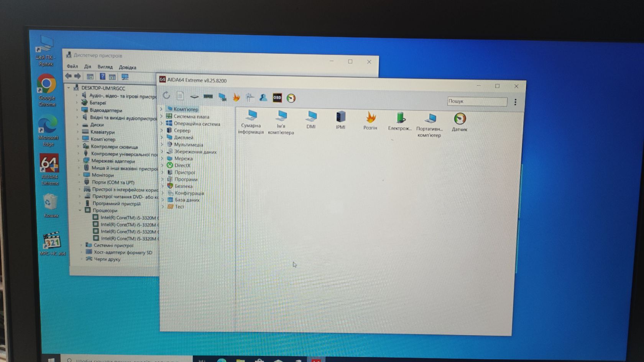Select Сервер in the AIDA64 tree

click(x=182, y=131)
